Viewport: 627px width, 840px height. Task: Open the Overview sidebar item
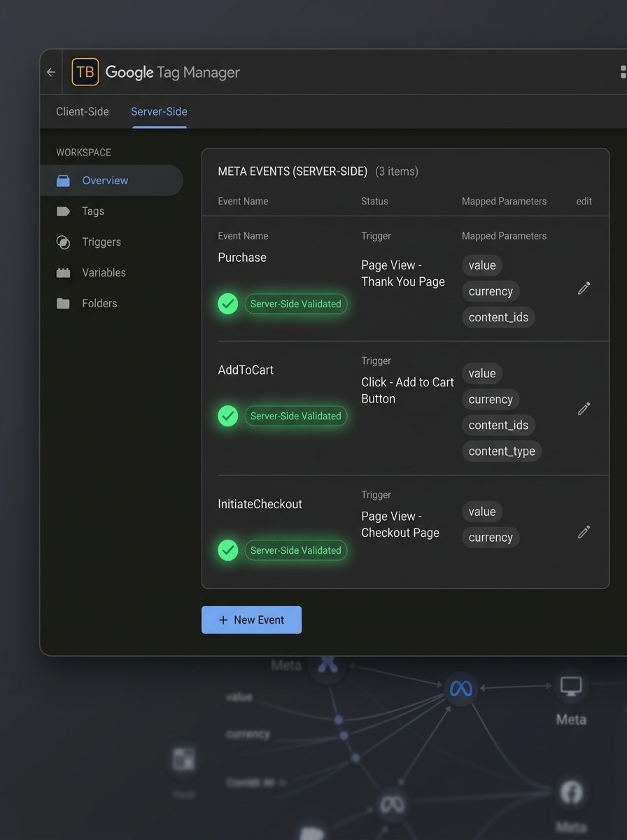click(x=112, y=181)
